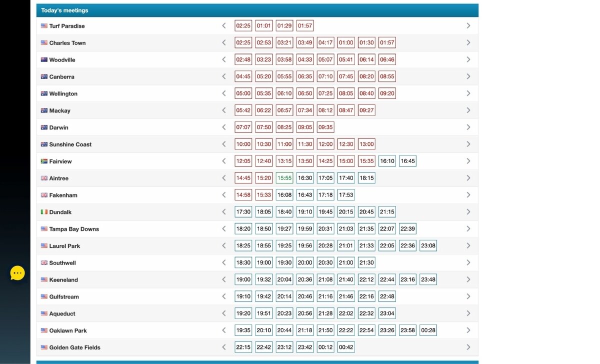Click left chevron on Aintree row
600x364 pixels.
tap(224, 178)
